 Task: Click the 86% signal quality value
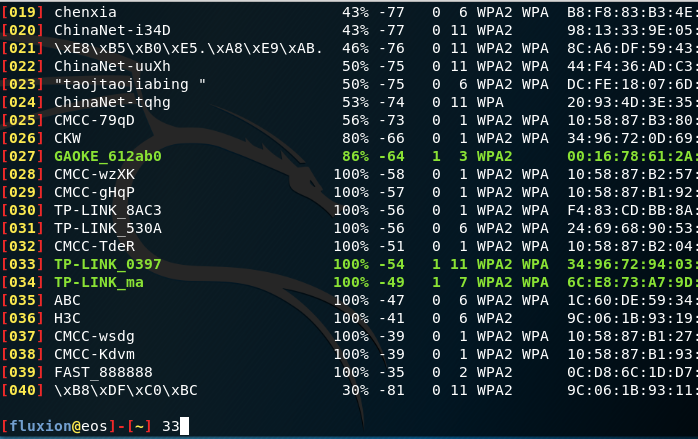pos(355,156)
